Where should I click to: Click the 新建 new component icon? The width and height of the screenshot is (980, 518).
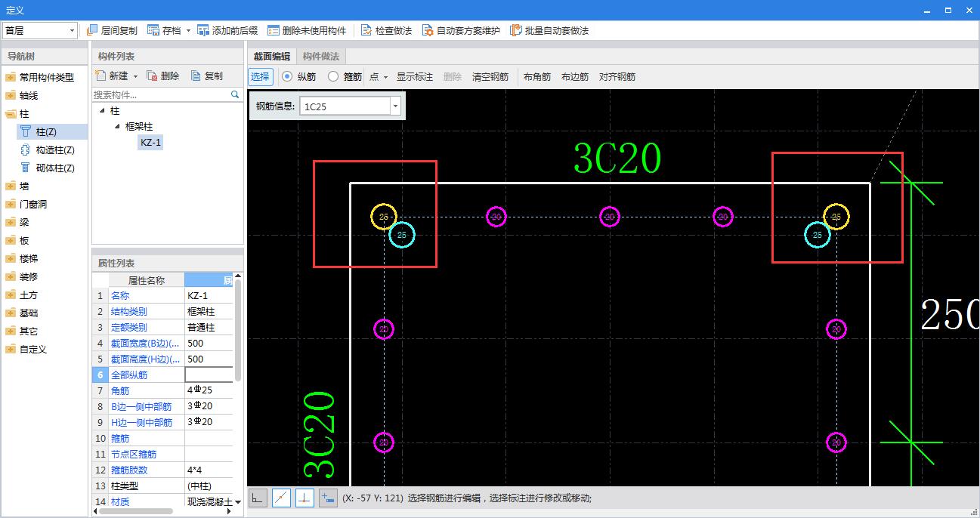[x=100, y=76]
